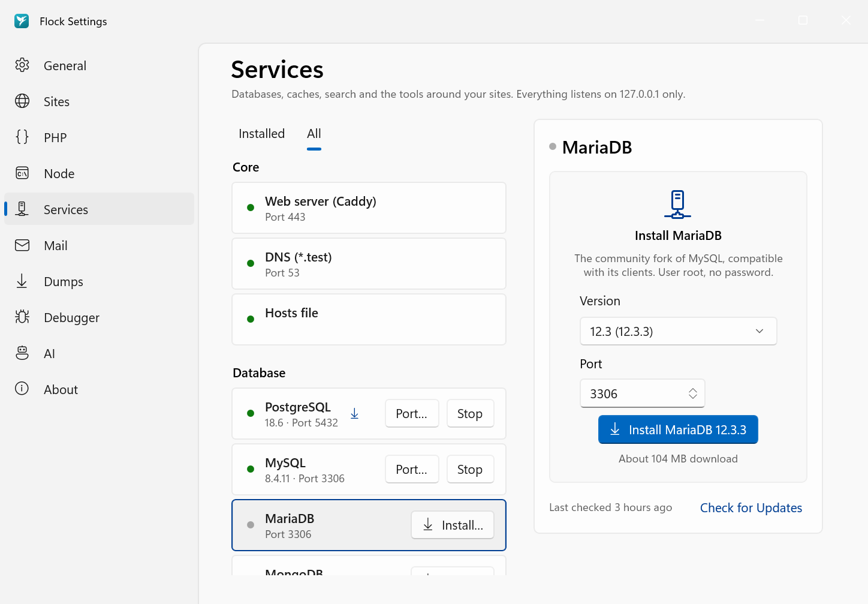868x604 pixels.
Task: Open the Mail envelope icon
Action: tap(22, 245)
